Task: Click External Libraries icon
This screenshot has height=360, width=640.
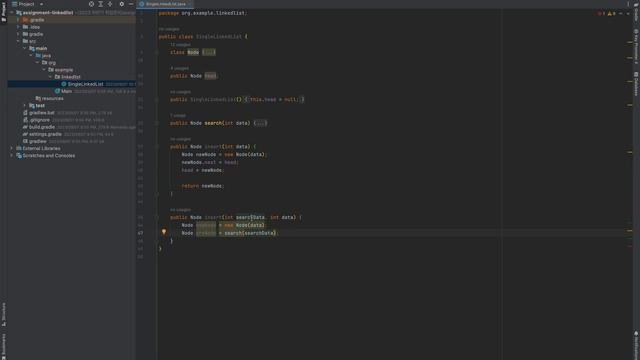Action: point(19,149)
